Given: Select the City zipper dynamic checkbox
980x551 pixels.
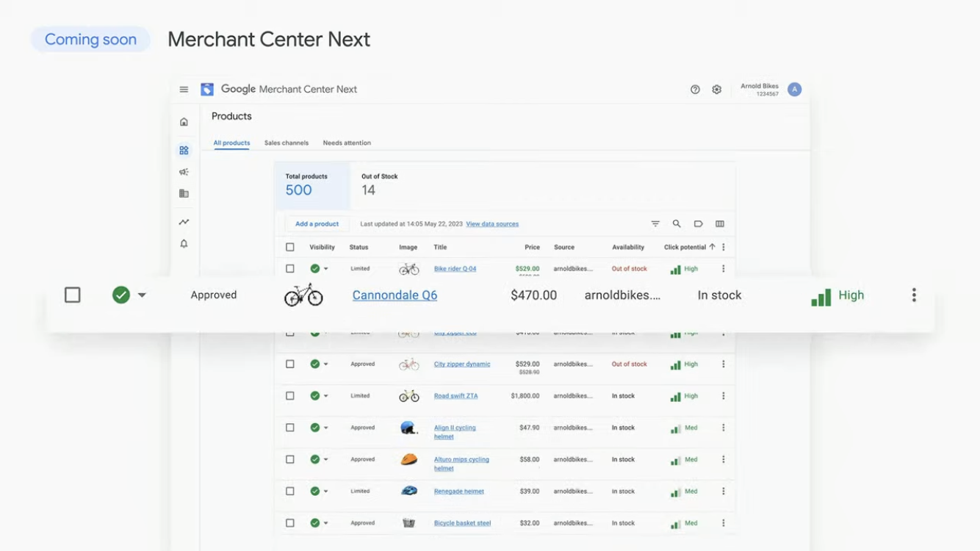Looking at the screenshot, I should pos(290,364).
